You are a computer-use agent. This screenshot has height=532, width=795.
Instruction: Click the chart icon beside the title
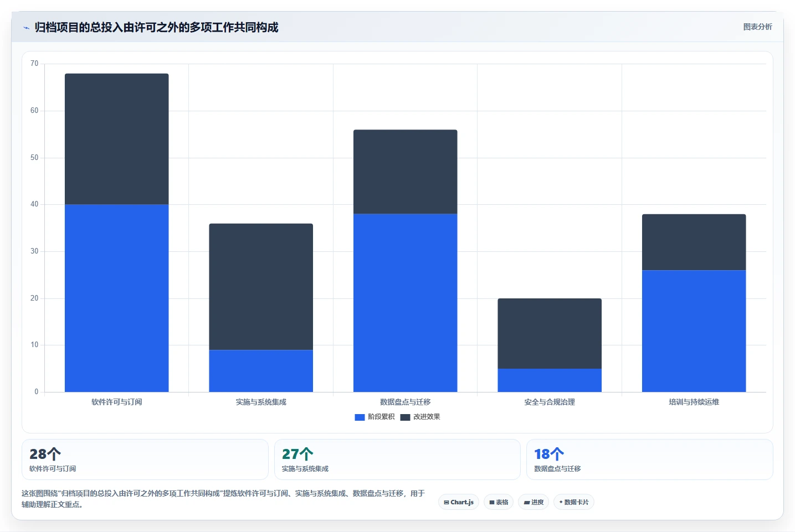pos(26,28)
